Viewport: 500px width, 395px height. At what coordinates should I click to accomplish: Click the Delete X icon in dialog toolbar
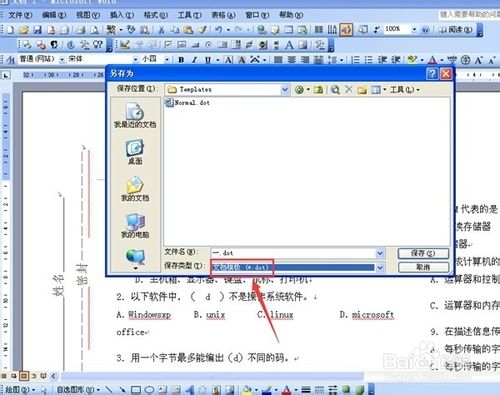pyautogui.click(x=349, y=89)
